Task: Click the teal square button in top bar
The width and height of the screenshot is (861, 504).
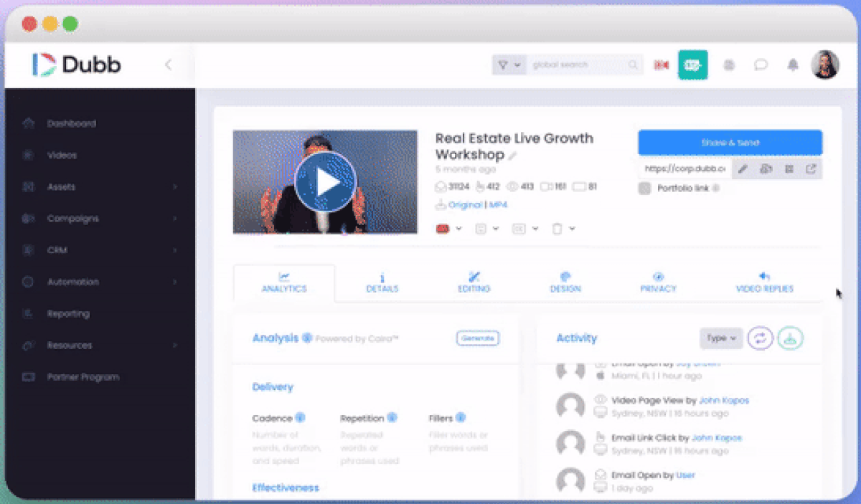Action: [692, 65]
